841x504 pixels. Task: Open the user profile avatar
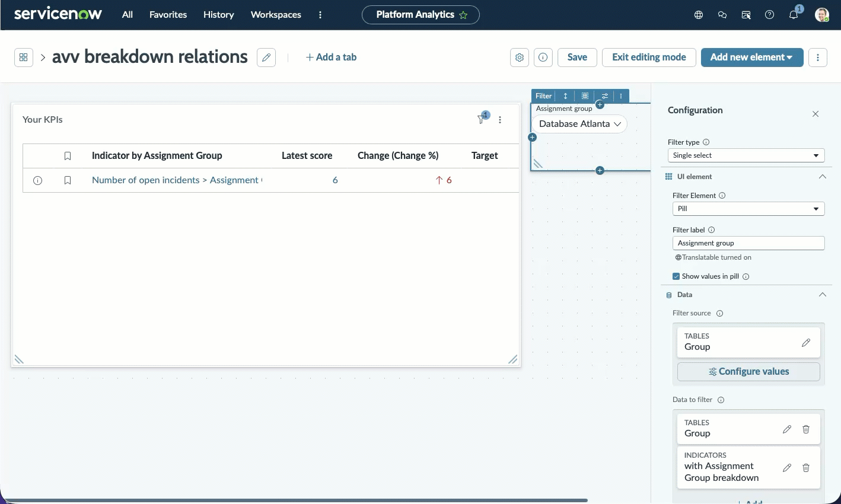click(822, 15)
